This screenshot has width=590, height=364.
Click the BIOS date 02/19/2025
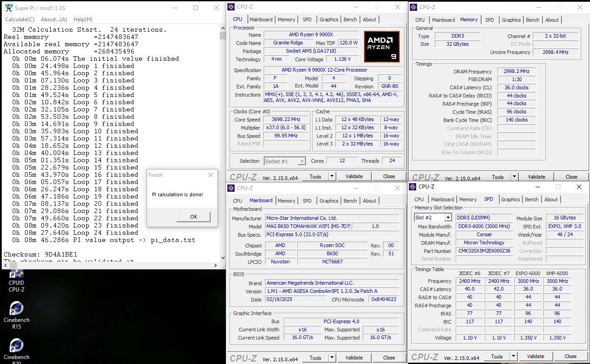pyautogui.click(x=295, y=300)
